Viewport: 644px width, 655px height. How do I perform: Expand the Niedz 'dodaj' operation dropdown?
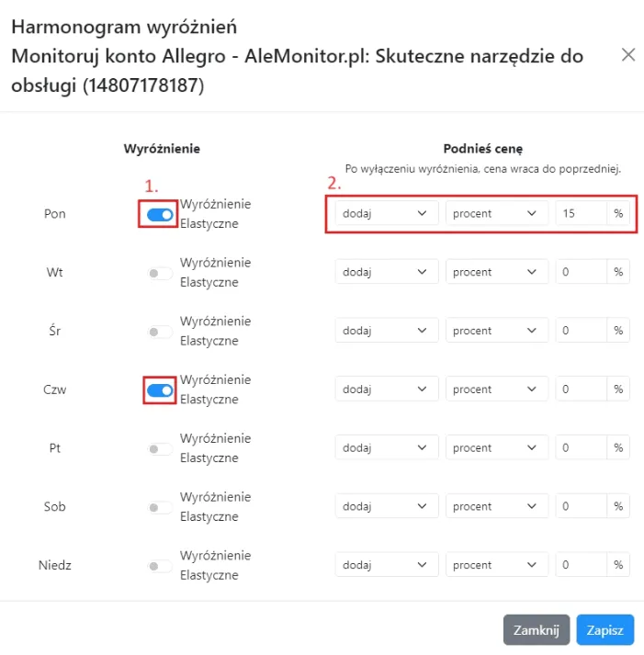tap(386, 565)
